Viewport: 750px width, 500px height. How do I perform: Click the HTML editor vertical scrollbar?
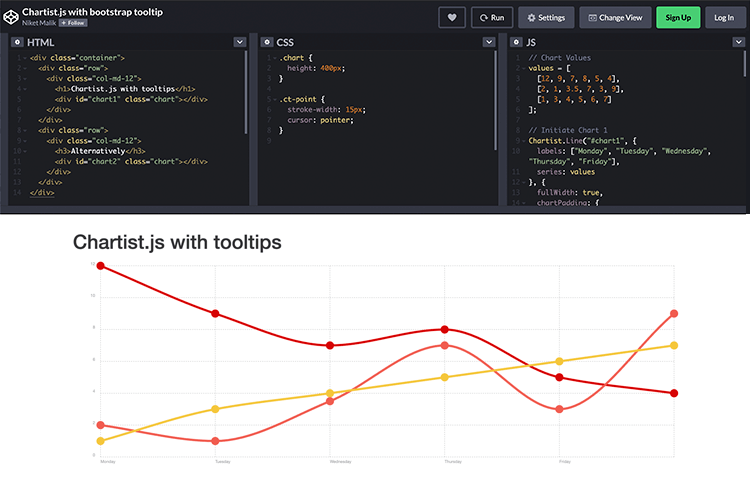point(246,92)
